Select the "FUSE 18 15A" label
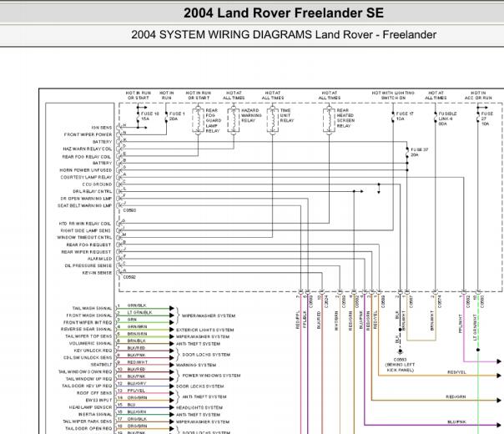504x434 pixels. click(x=150, y=116)
